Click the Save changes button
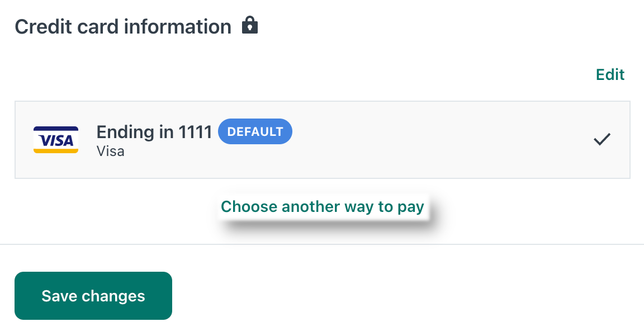644x331 pixels. pyautogui.click(x=93, y=296)
